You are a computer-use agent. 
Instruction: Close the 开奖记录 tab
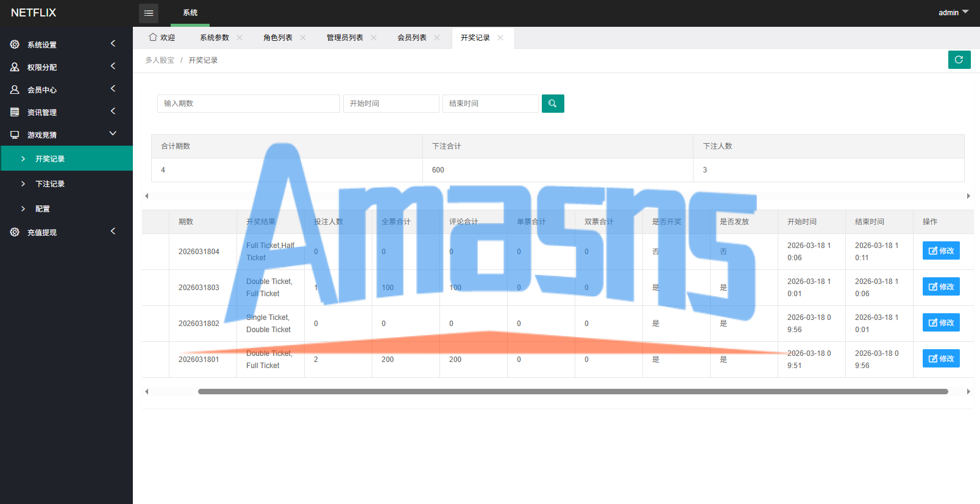(500, 38)
